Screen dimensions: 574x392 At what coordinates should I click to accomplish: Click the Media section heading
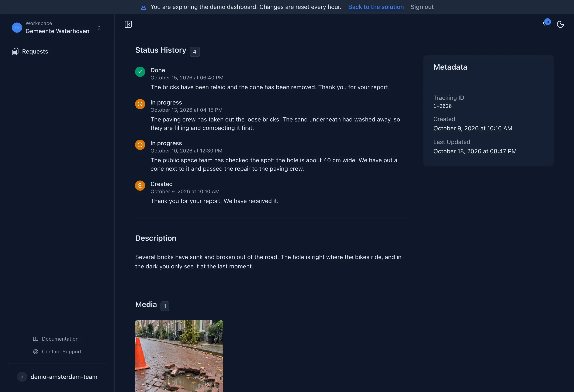click(146, 304)
